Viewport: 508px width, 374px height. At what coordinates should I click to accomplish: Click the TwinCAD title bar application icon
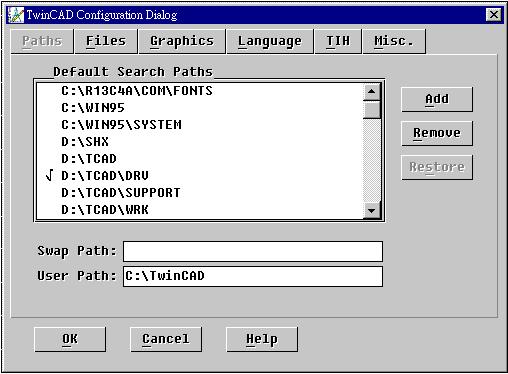(16, 15)
